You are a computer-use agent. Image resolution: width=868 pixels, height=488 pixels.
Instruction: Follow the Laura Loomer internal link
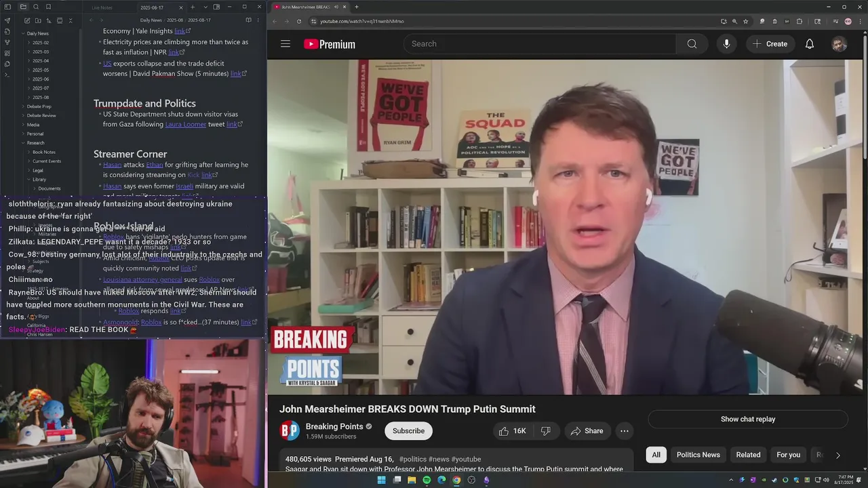[185, 125]
